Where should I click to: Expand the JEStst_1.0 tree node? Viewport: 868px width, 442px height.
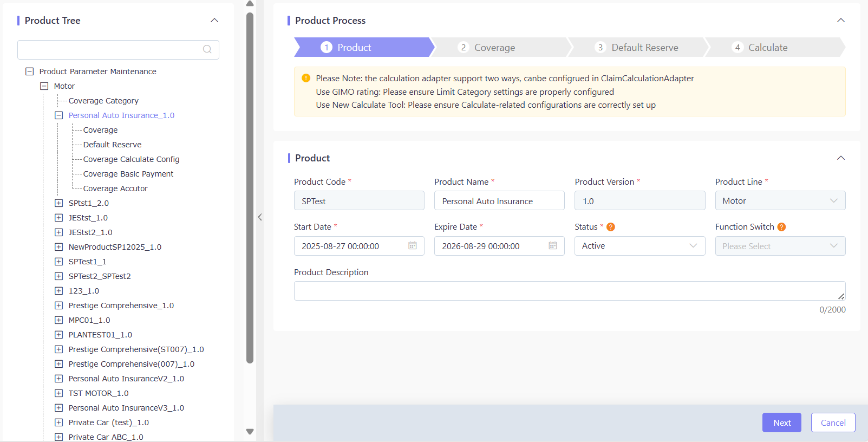pyautogui.click(x=59, y=218)
